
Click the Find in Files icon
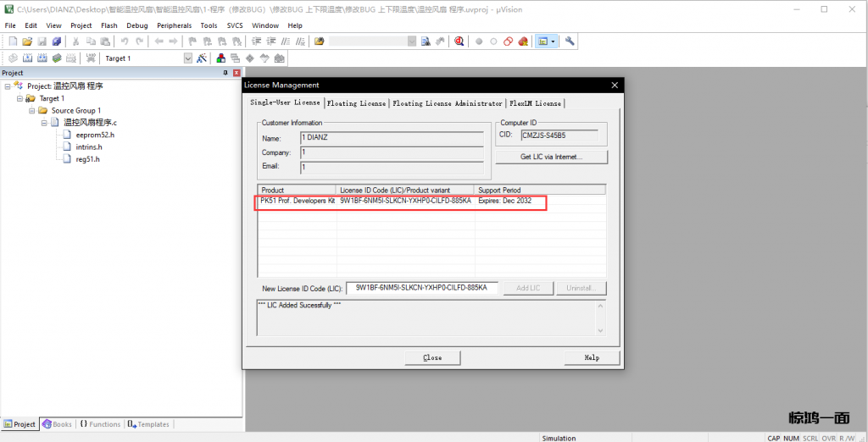[x=426, y=41]
